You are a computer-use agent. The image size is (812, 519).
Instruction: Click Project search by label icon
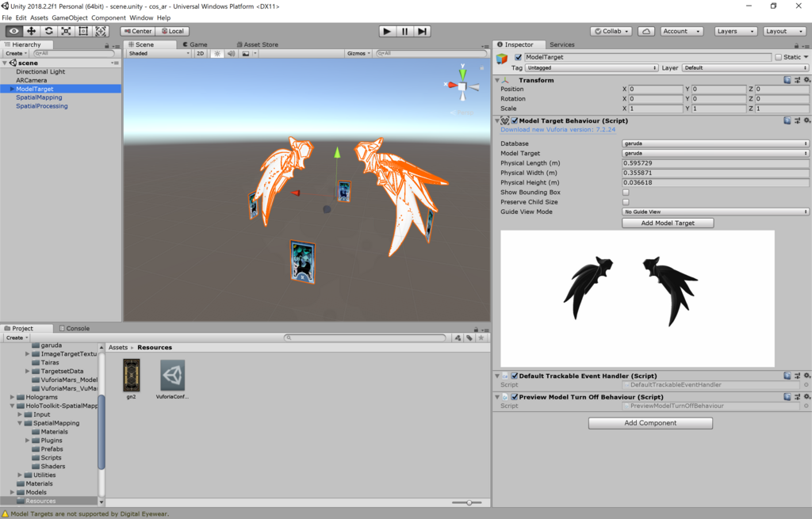469,338
